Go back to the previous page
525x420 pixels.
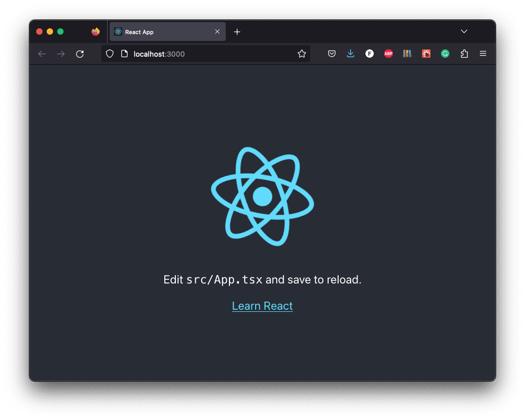coord(42,54)
